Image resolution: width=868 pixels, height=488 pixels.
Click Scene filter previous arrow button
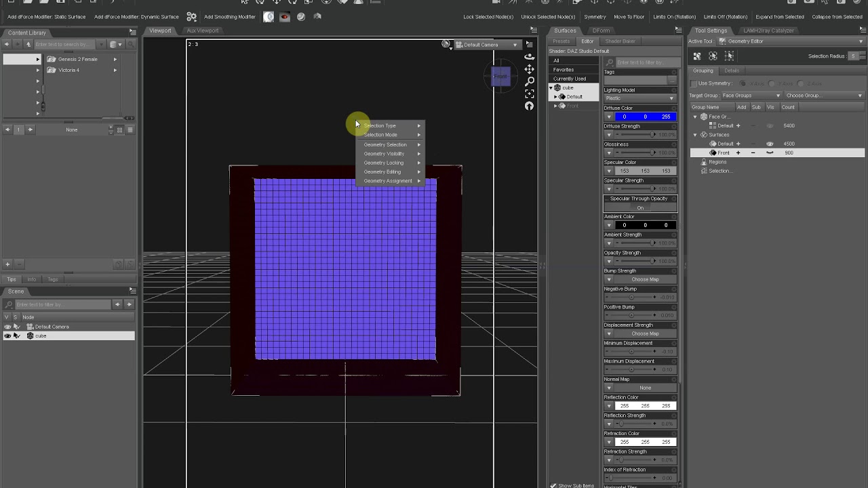point(117,304)
